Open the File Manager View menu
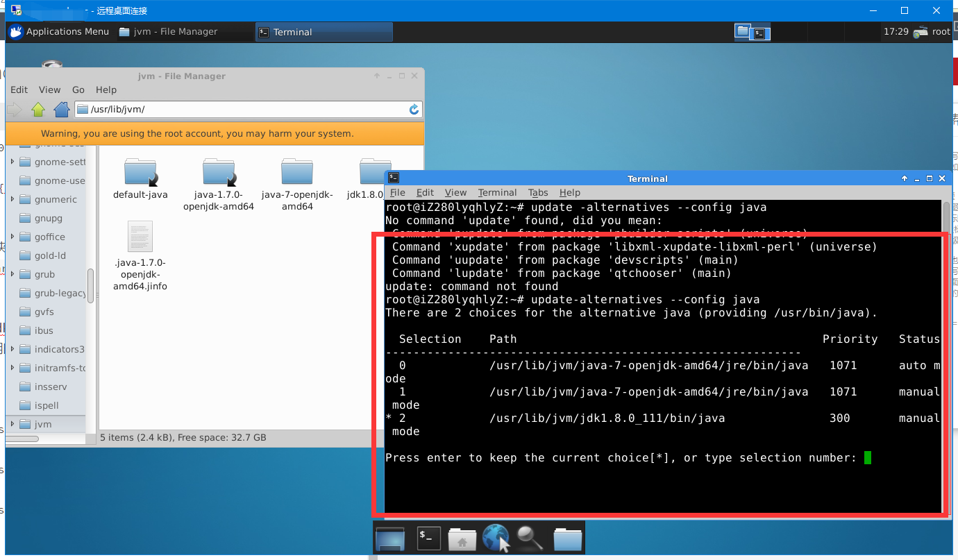958x560 pixels. pyautogui.click(x=49, y=90)
